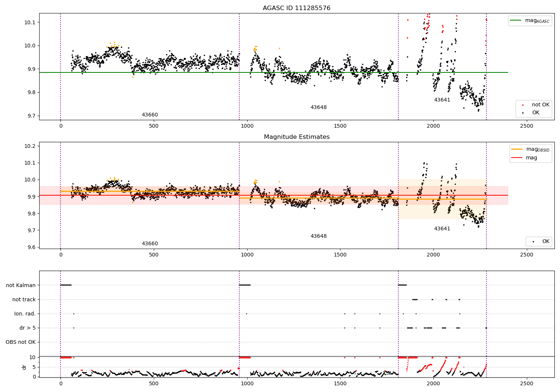
Task: Click the mag AGASC legend entry in top plot
Action: point(530,21)
